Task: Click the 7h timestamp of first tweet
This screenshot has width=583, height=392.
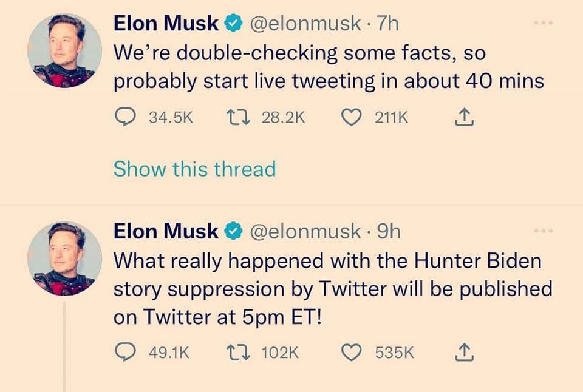Action: 387,24
